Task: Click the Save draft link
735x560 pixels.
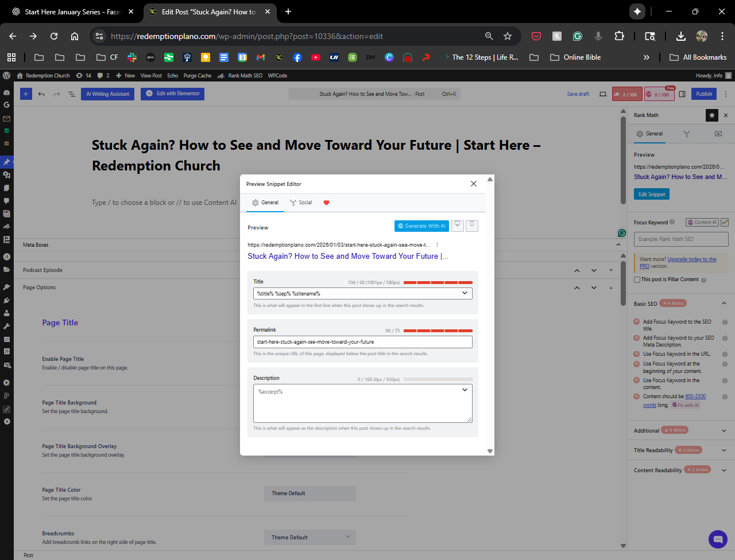Action: (x=578, y=94)
